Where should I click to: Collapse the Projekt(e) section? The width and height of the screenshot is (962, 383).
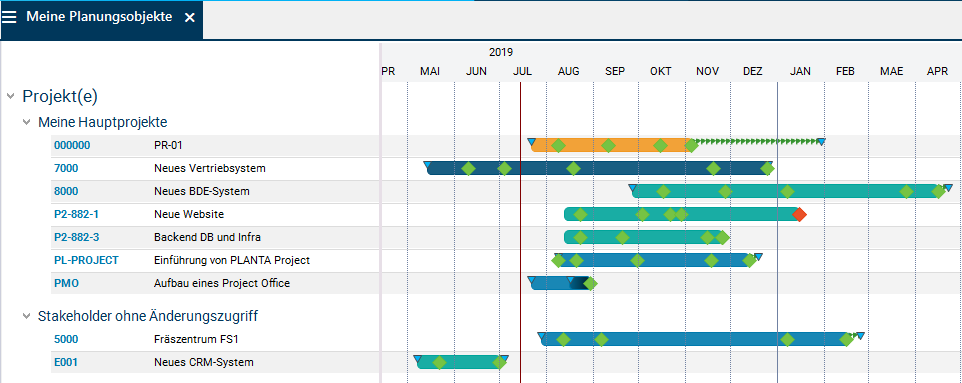[x=10, y=96]
